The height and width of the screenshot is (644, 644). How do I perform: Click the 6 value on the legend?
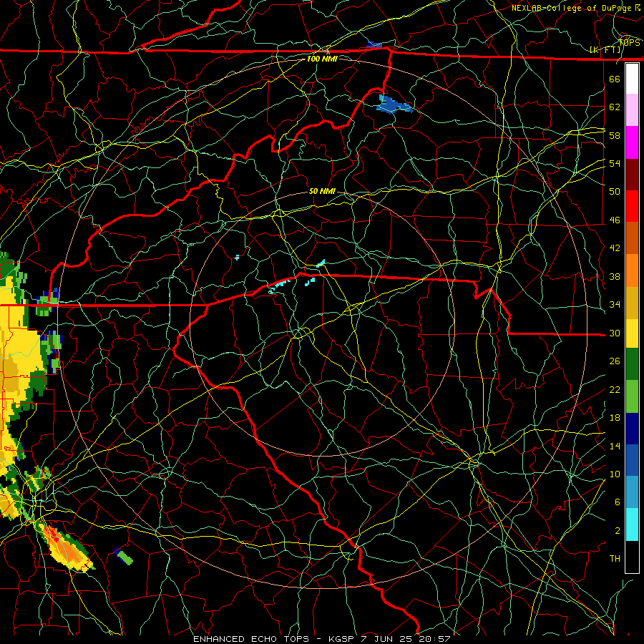click(x=618, y=502)
